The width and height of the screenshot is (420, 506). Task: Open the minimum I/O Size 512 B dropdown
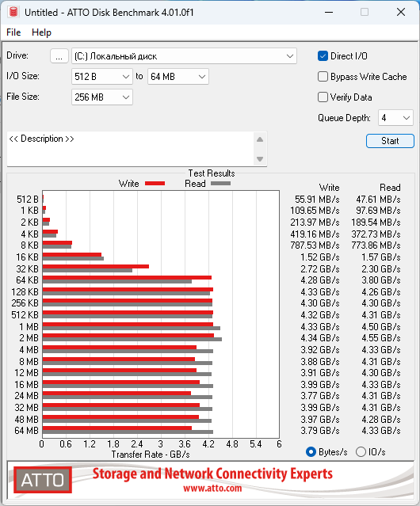pyautogui.click(x=102, y=77)
